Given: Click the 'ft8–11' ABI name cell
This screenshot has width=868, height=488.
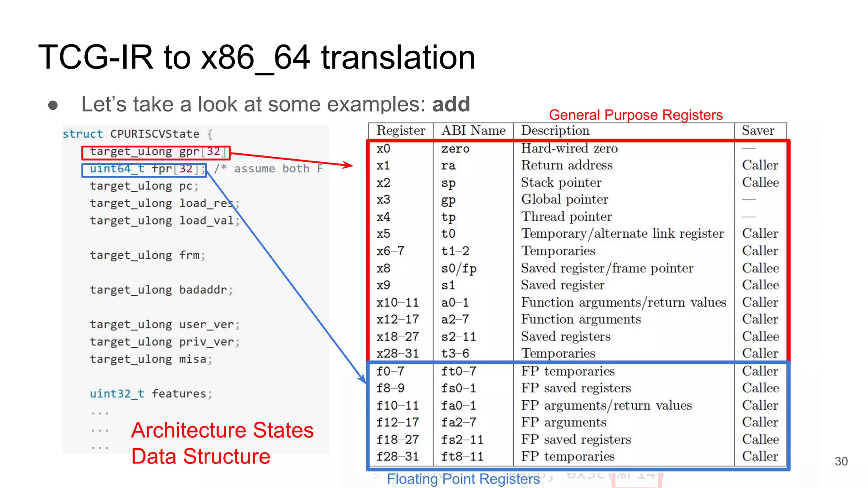Looking at the screenshot, I should [x=462, y=457].
